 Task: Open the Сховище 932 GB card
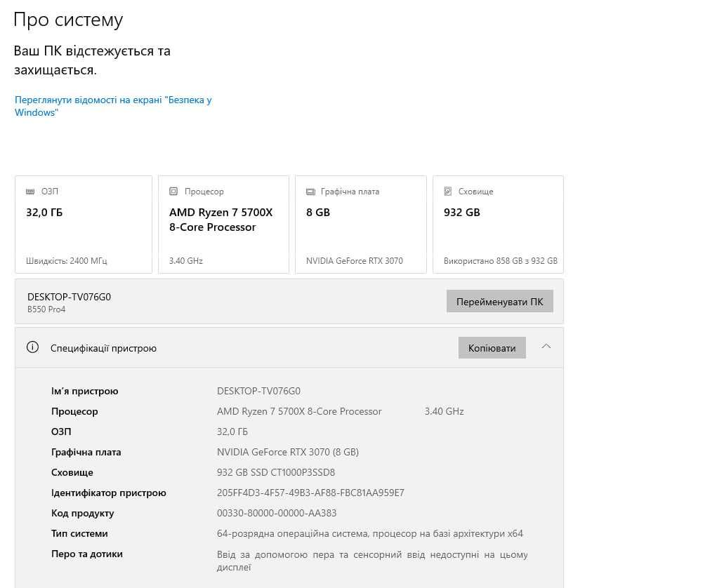499,225
